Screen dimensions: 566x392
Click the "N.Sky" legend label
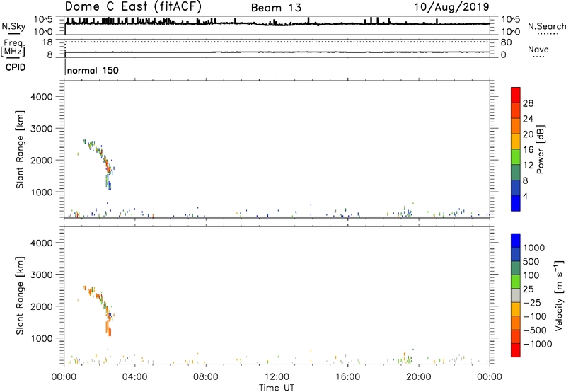13,26
